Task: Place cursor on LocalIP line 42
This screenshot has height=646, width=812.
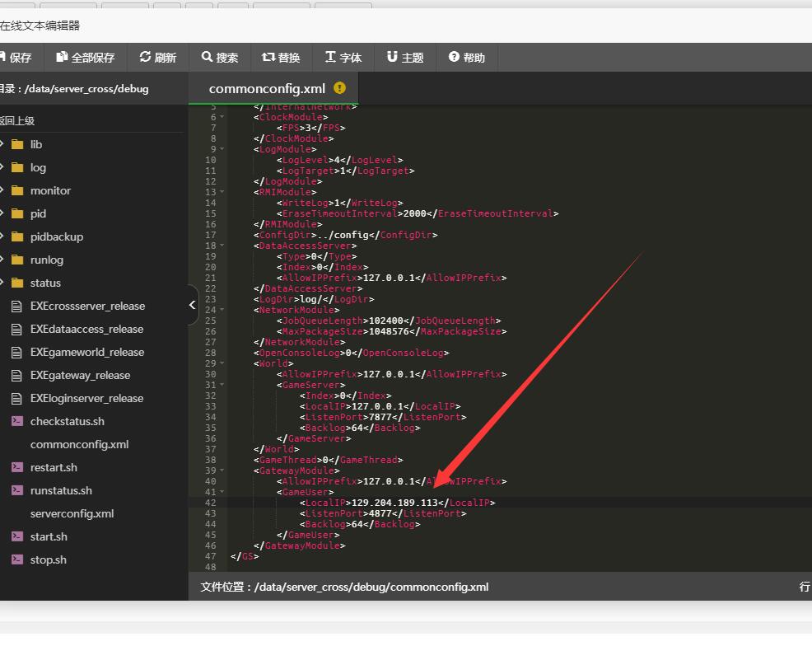Action: pyautogui.click(x=397, y=503)
